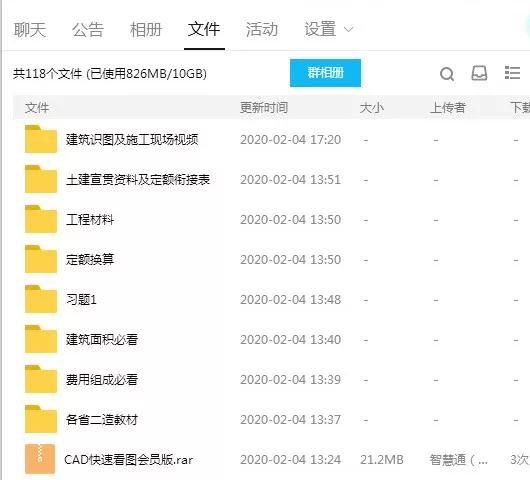Select the 文件 tab
Viewport: 530px width, 480px height.
coord(204,29)
